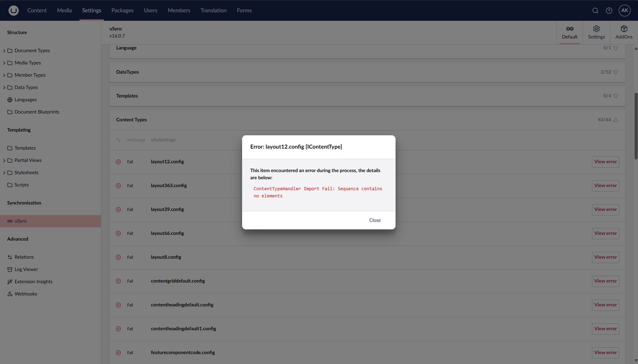Collapse the Content Types section
The width and height of the screenshot is (638, 364).
tap(616, 120)
